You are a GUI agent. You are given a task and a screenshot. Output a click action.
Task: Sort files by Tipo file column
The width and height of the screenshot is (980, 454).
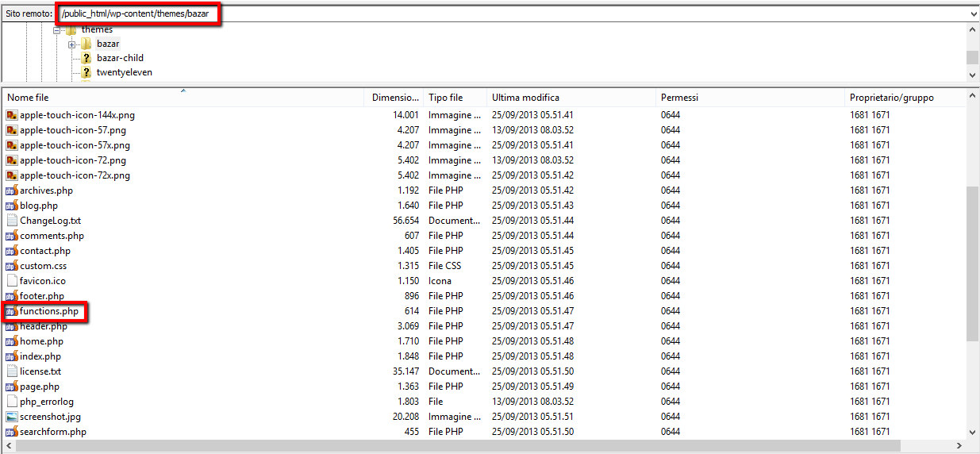tap(455, 98)
